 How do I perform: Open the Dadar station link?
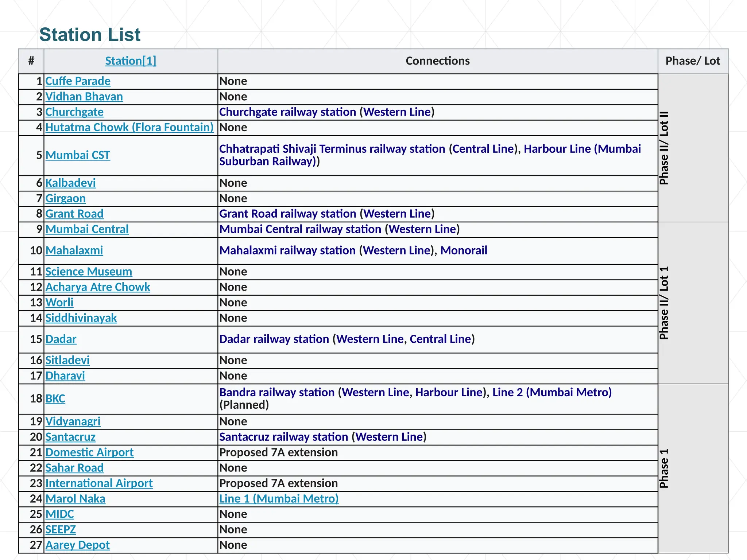[61, 339]
